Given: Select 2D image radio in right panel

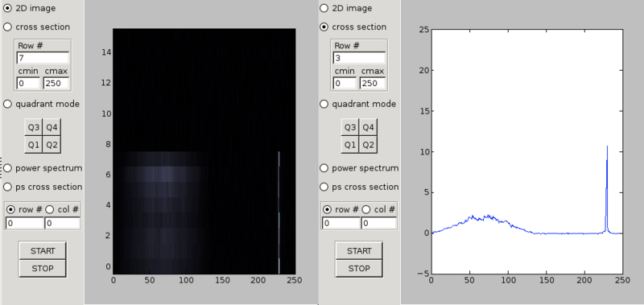Looking at the screenshot, I should point(324,8).
